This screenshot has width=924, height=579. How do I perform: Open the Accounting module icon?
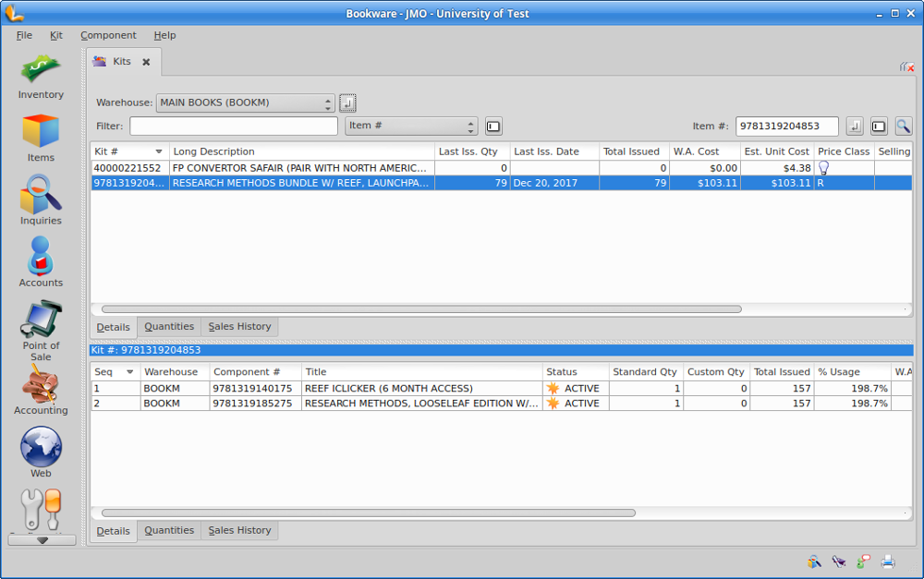click(x=41, y=390)
